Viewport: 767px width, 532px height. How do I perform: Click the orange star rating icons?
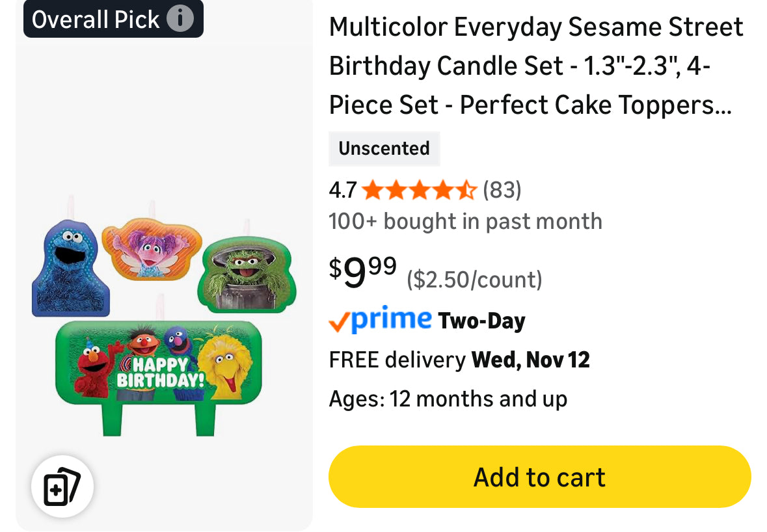(420, 190)
